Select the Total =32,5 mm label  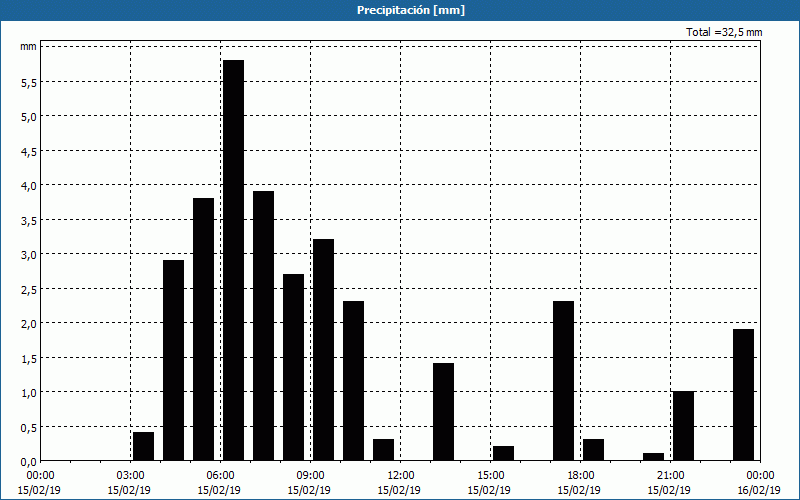click(724, 32)
